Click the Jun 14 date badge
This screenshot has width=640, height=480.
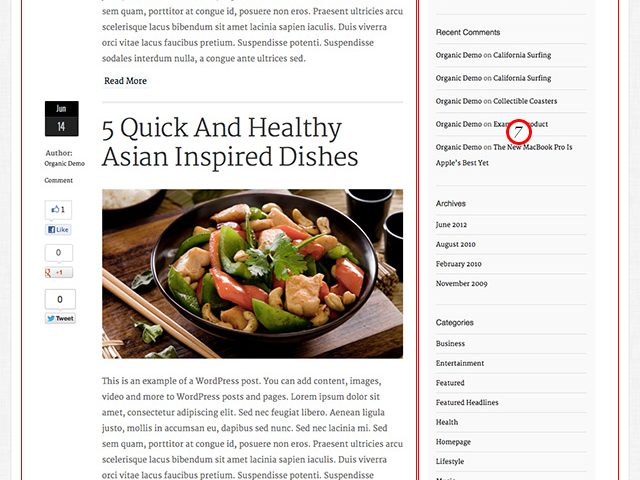[62, 118]
